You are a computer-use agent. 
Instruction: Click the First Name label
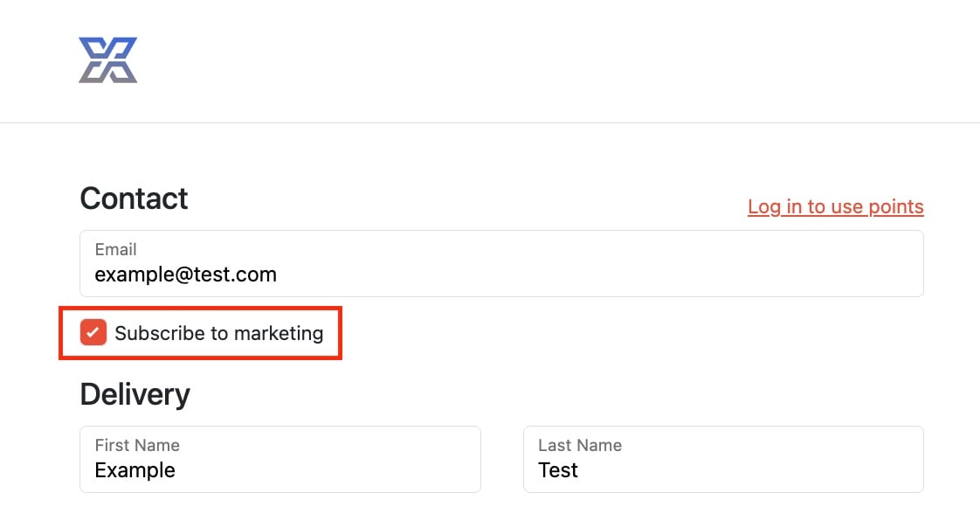click(137, 445)
